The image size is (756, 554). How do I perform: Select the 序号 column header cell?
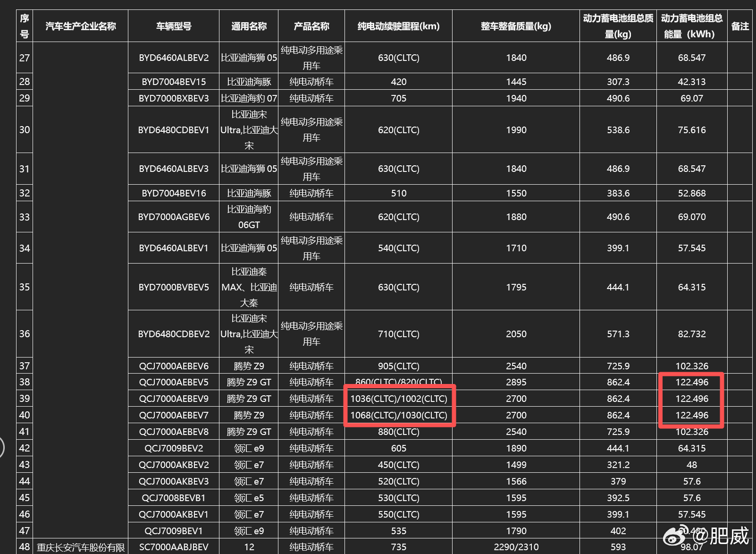[24, 26]
